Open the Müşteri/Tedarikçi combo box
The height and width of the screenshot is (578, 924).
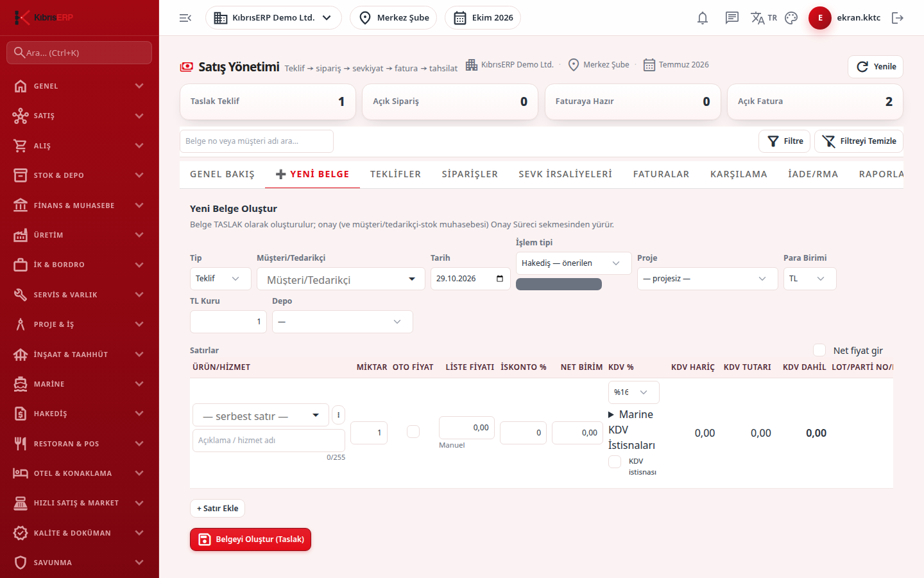tap(341, 279)
